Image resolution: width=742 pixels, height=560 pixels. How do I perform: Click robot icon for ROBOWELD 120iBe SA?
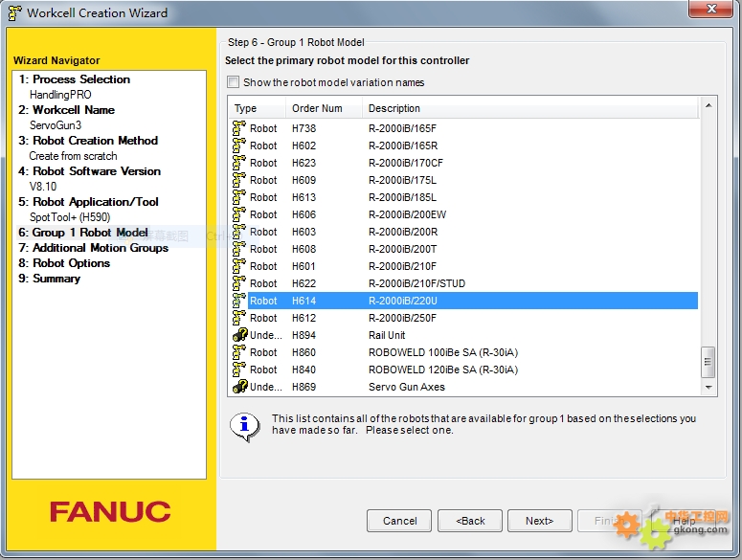239,370
